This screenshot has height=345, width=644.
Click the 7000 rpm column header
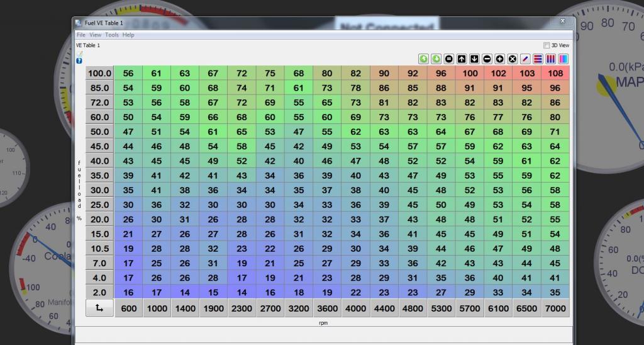555,308
